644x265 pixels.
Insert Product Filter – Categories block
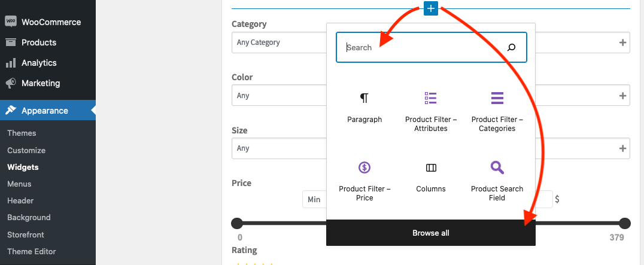tap(497, 111)
